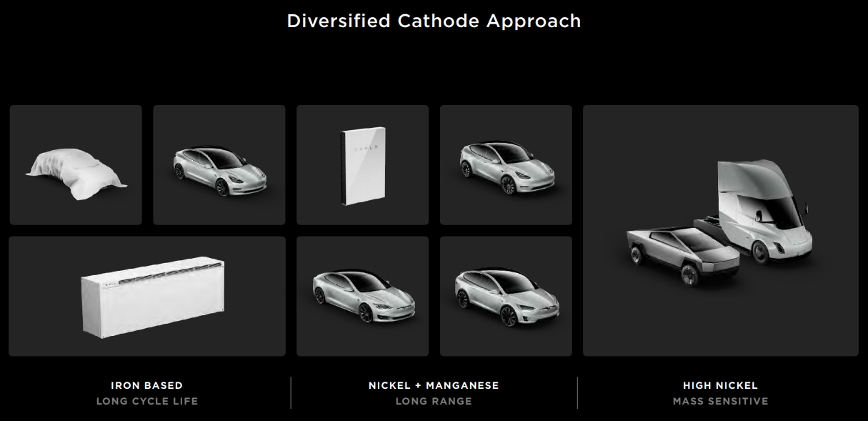Select the Model 3 sedan tile in the Iron Based group
Screen dimensions: 868x421
pyautogui.click(x=219, y=165)
